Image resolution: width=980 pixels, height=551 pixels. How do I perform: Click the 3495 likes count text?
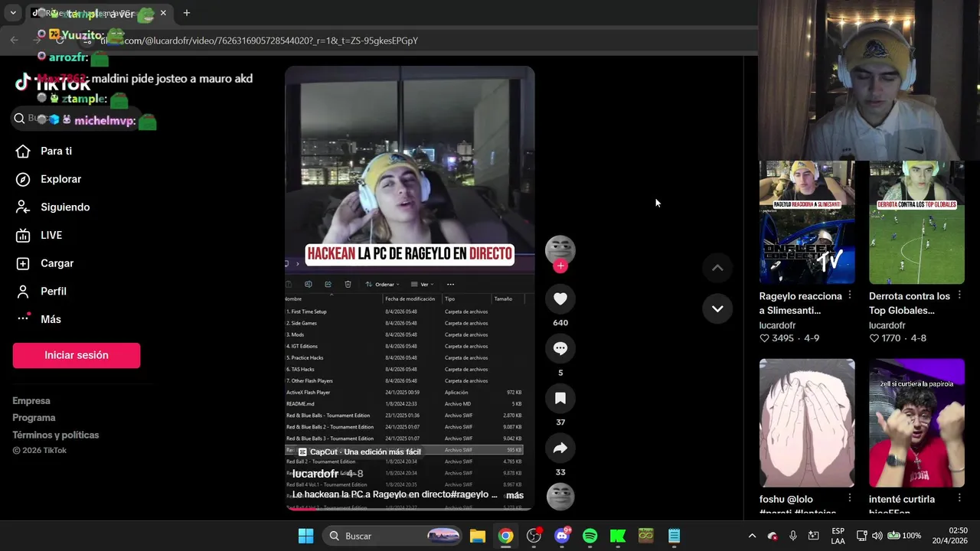[x=782, y=338]
